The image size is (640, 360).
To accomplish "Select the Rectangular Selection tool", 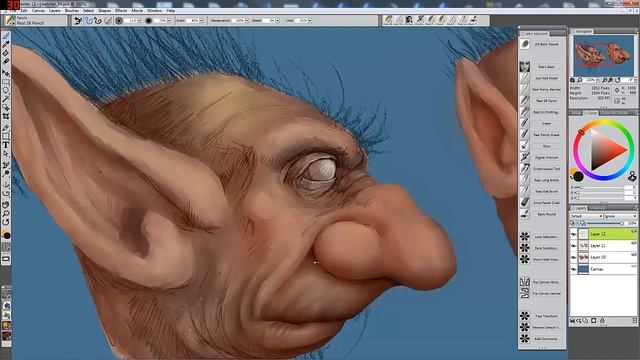I will click(6, 82).
